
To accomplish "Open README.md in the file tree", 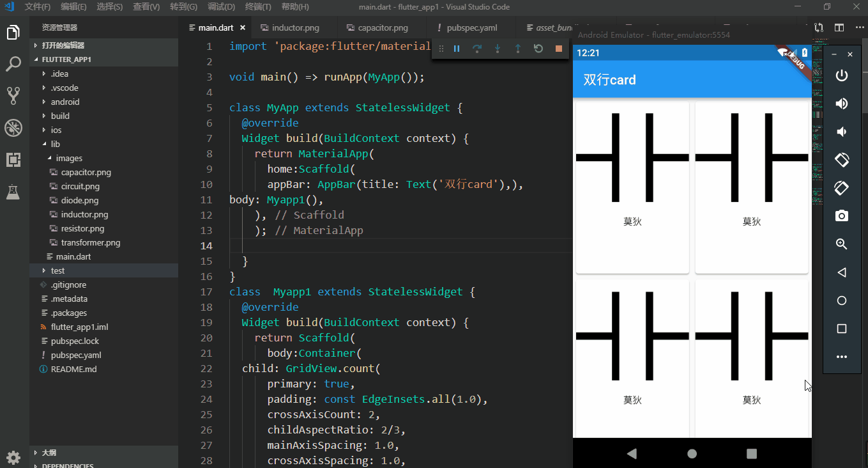I will [103, 369].
